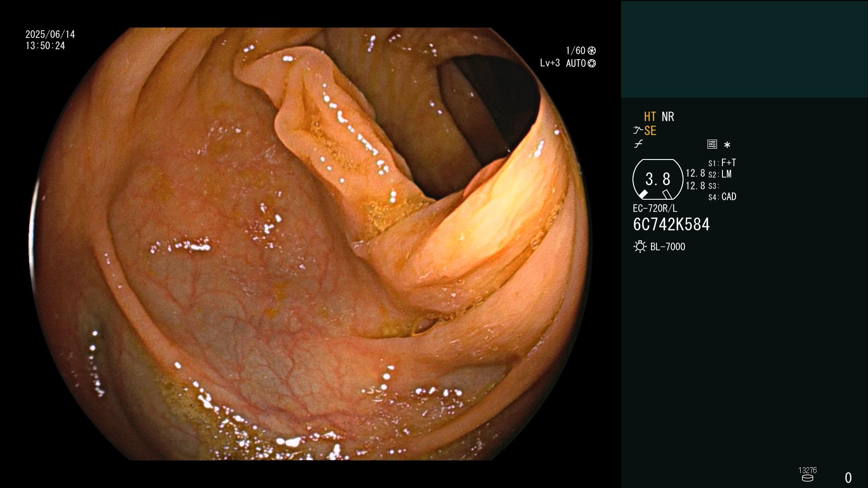Click the outlined zoom marker on the scope indicator
Viewport: 868px width, 488px height.
point(667,194)
